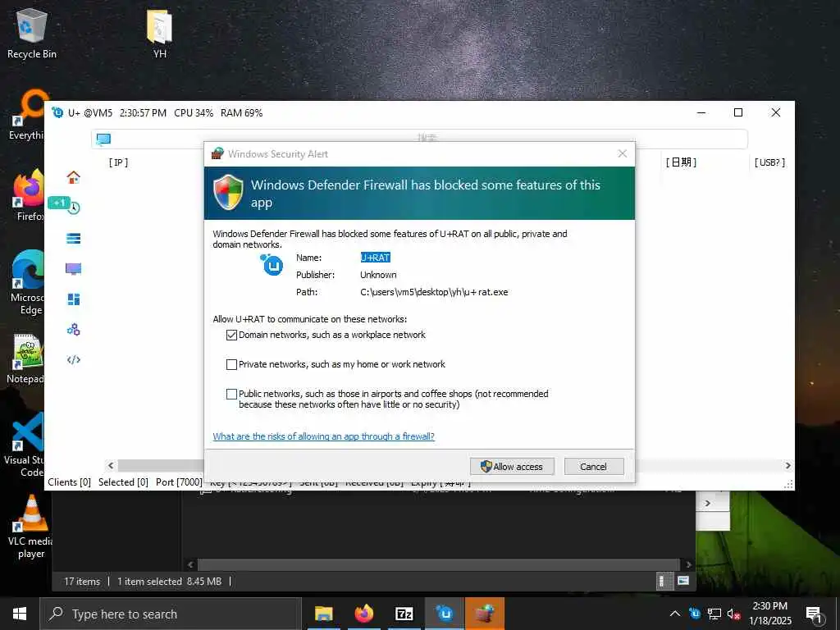Open the modules cubes icon in U+ sidebar

coord(73,330)
